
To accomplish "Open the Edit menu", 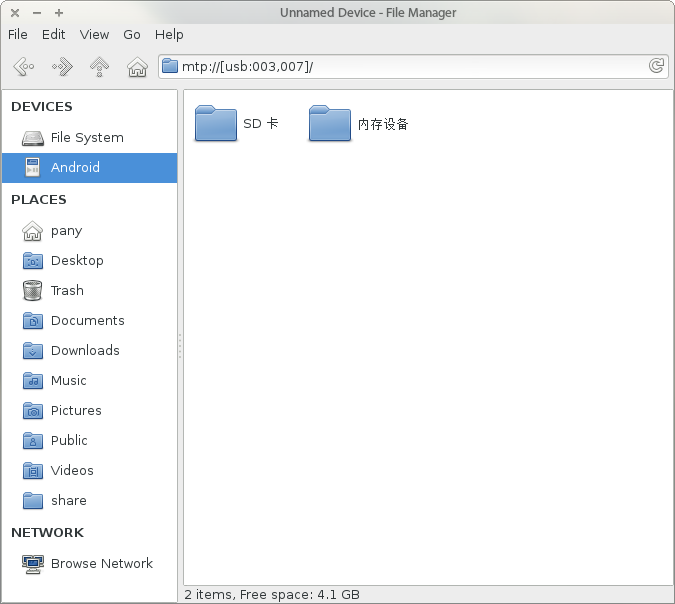I will 53,34.
